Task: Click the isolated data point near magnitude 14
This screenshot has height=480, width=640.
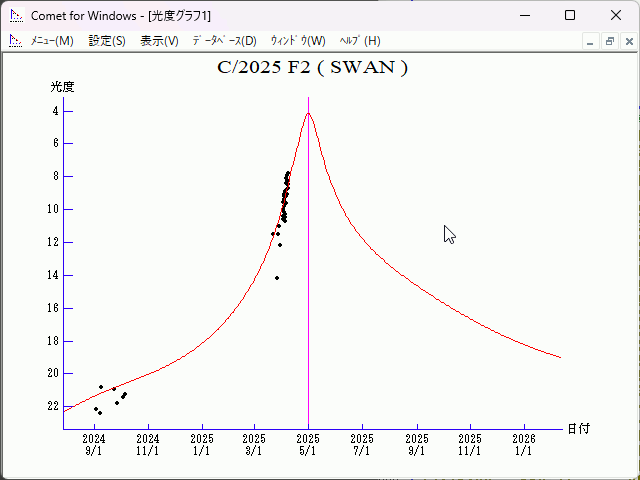Action: pos(277,278)
